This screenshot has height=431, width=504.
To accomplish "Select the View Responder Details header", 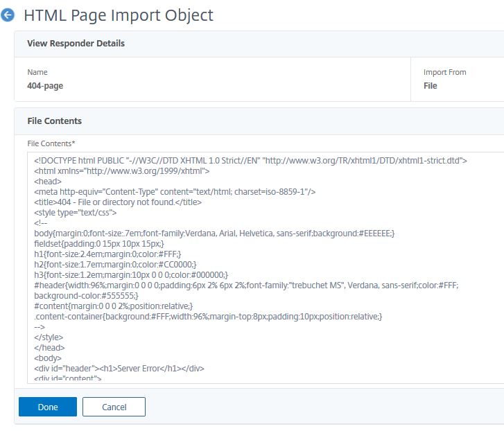I will click(76, 44).
